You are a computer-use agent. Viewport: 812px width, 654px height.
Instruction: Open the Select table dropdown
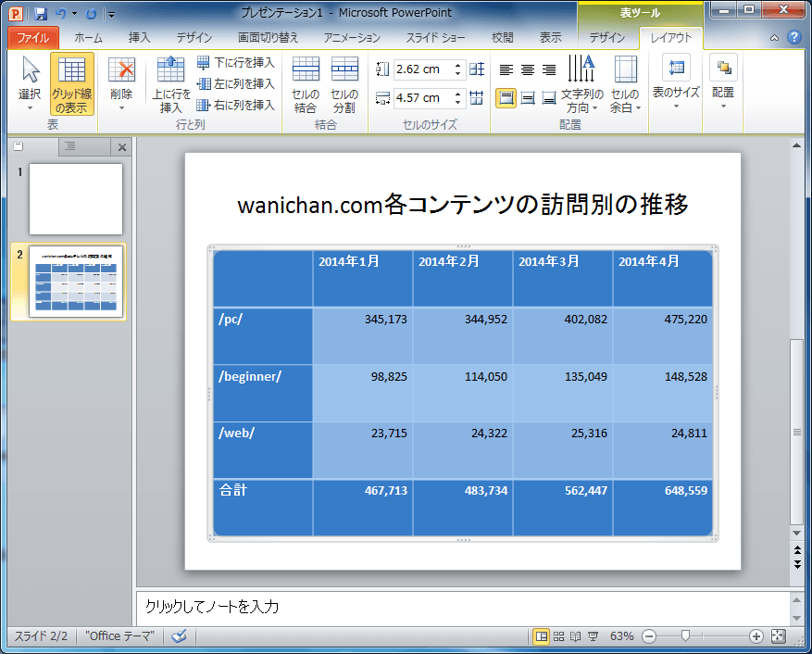(x=30, y=83)
